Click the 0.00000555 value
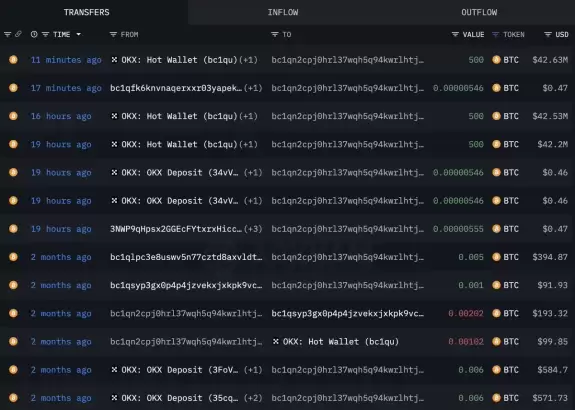This screenshot has height=410, width=575. 458,229
